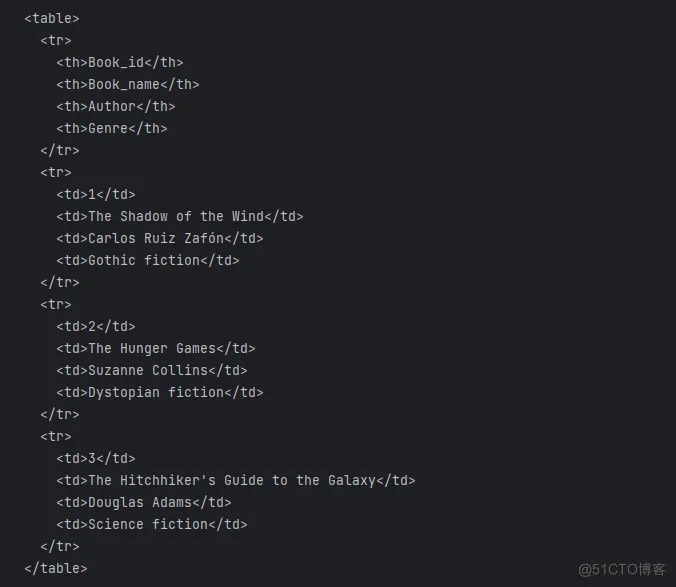Click the Science fiction cell line
The width and height of the screenshot is (676, 587).
click(151, 524)
